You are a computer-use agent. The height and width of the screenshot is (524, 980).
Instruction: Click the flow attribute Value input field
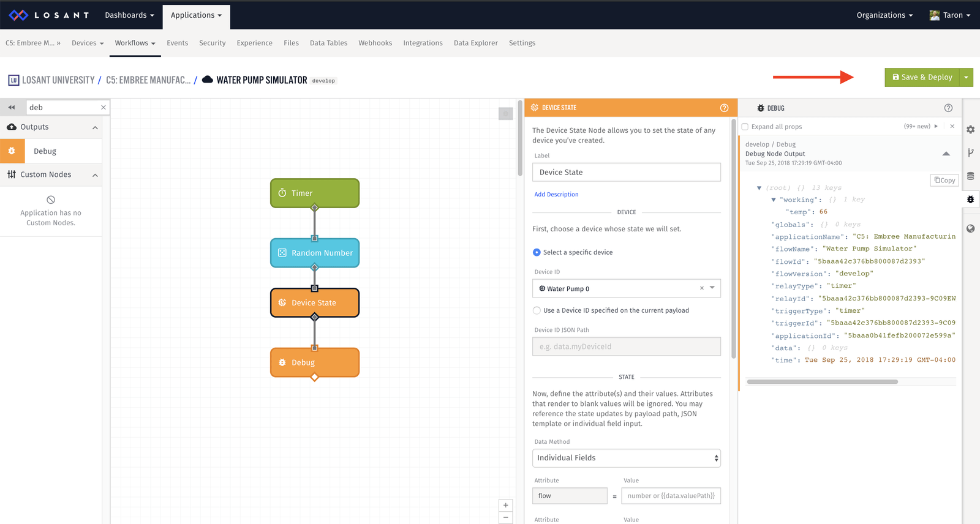671,496
